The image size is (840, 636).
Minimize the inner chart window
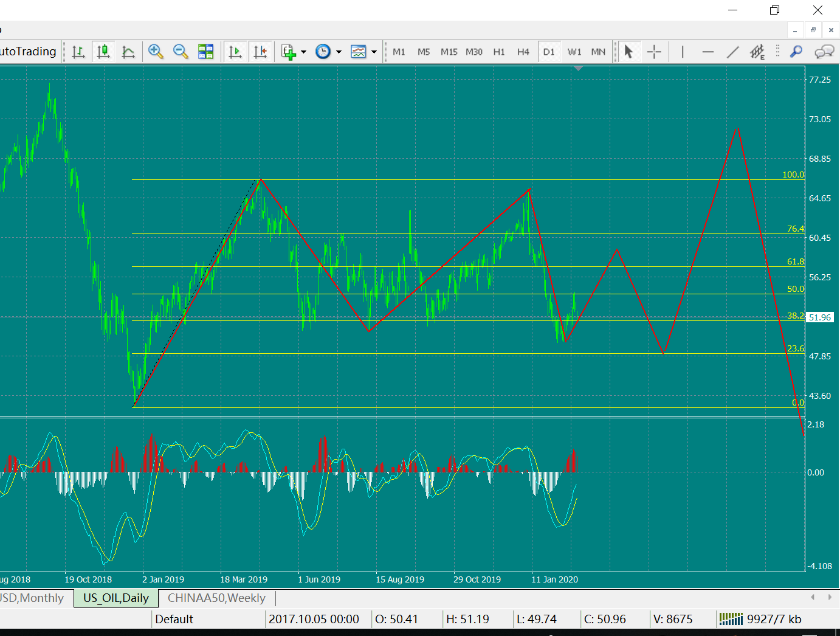pos(795,30)
